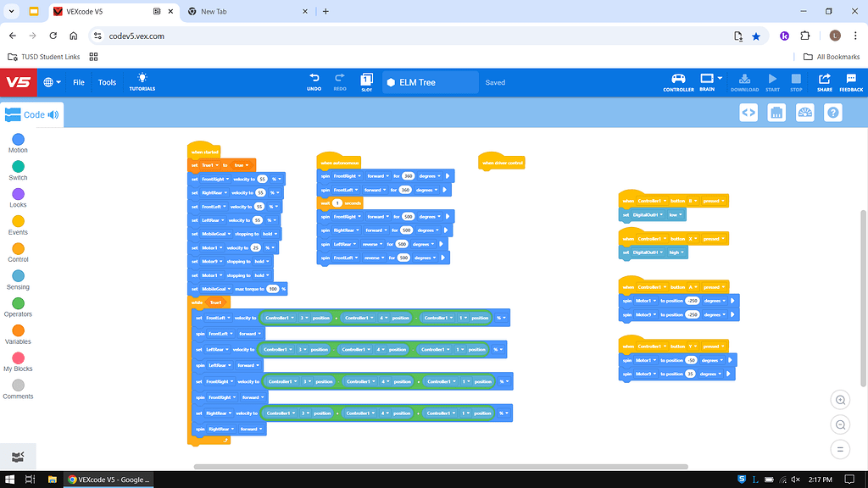Open the globe language selector
Screen dimensions: 868x488
coord(52,82)
